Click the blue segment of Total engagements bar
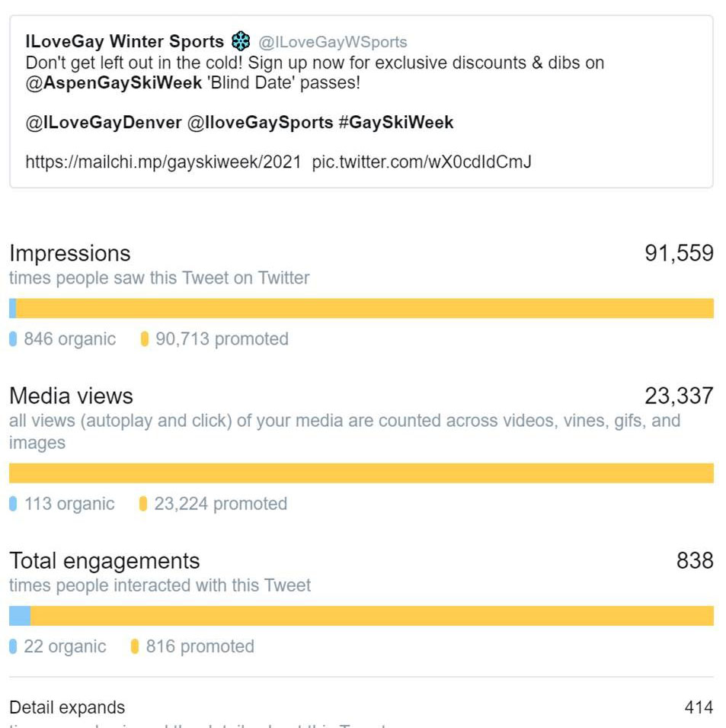 tap(20, 616)
